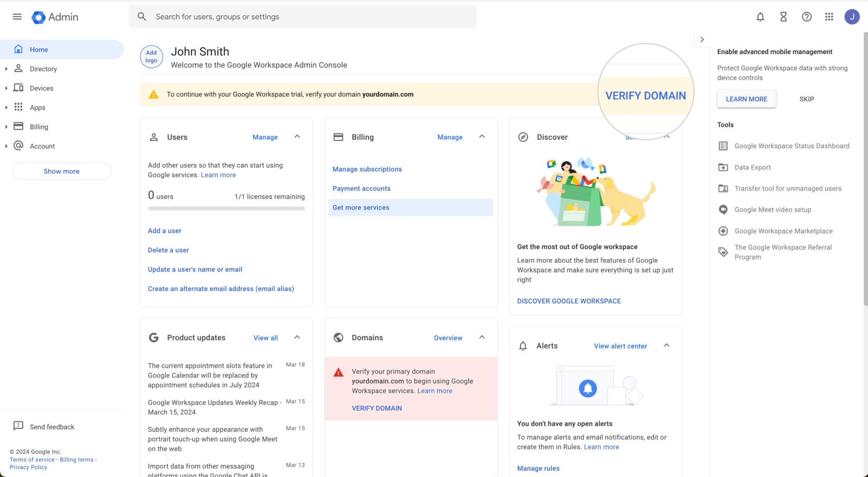Open the notifications bell icon

tap(760, 17)
